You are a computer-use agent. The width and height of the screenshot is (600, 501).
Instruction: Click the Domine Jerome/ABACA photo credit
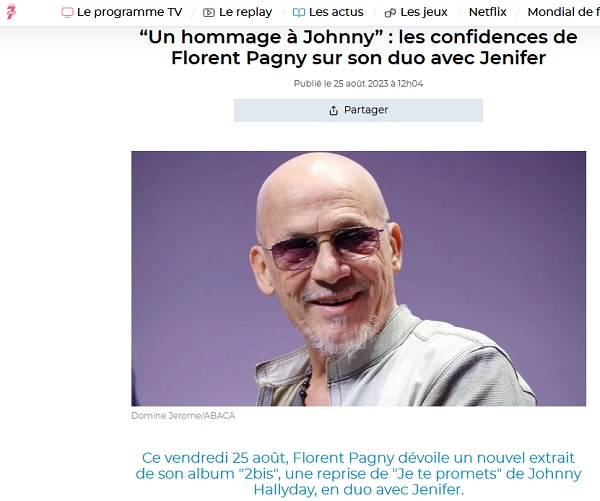pos(183,416)
